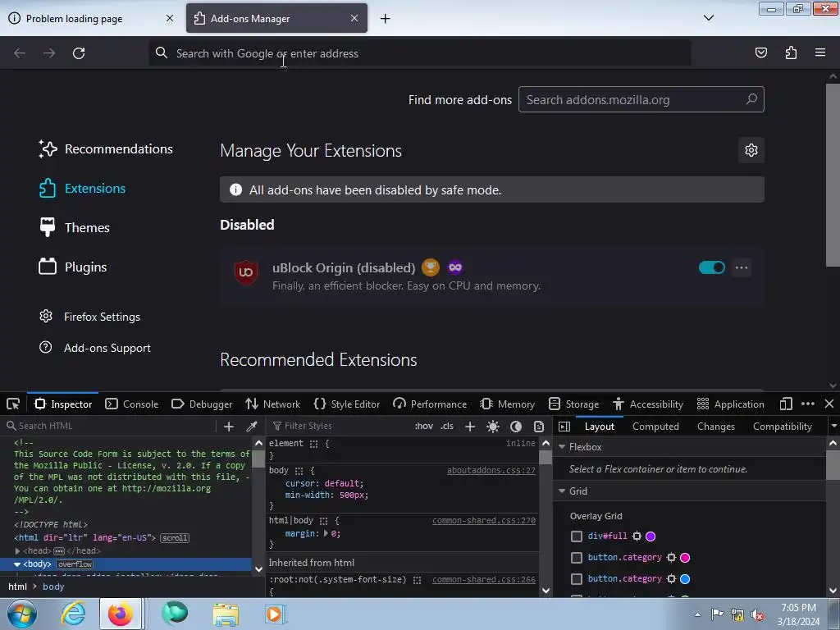
Task: Open the add-ons tools gear menu
Action: pyautogui.click(x=751, y=150)
